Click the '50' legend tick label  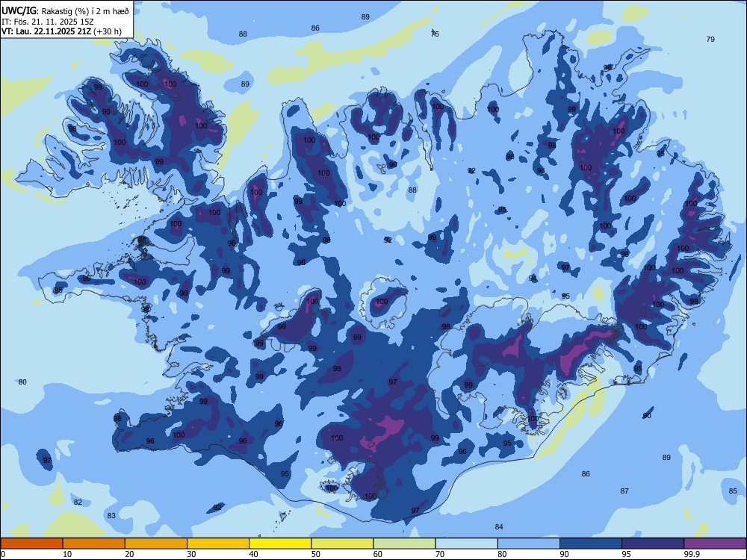315,554
